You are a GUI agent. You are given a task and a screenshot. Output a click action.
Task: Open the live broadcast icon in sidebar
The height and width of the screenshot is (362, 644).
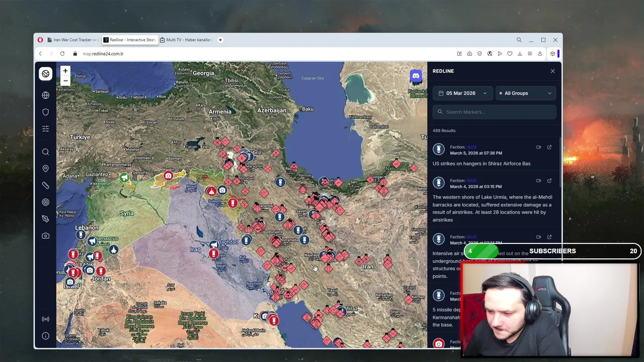tap(45, 319)
